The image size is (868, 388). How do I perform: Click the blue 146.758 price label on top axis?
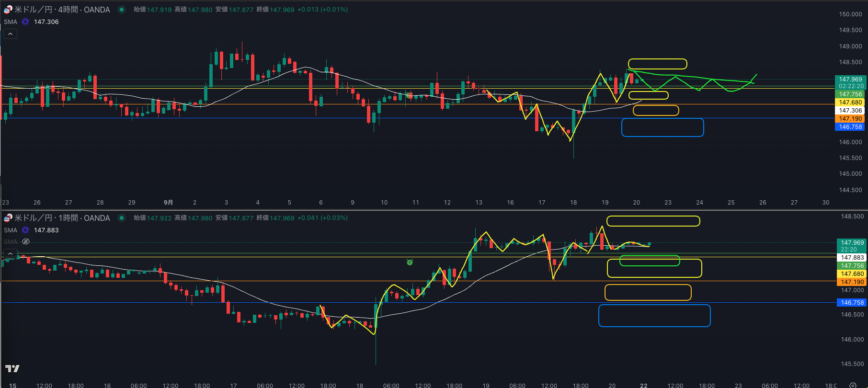click(x=850, y=127)
